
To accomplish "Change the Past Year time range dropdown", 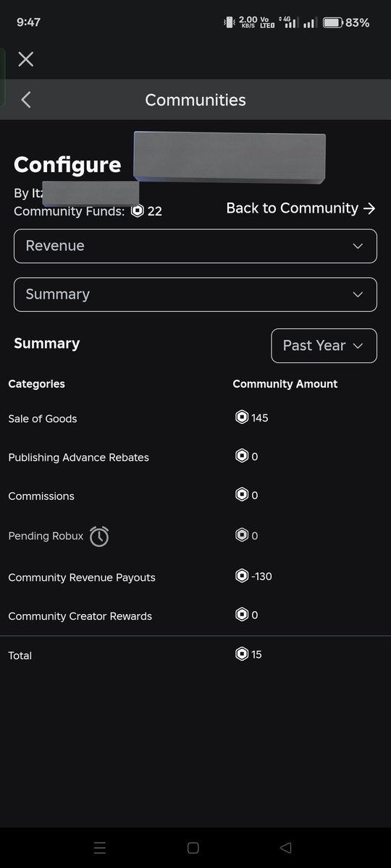I will click(x=324, y=346).
